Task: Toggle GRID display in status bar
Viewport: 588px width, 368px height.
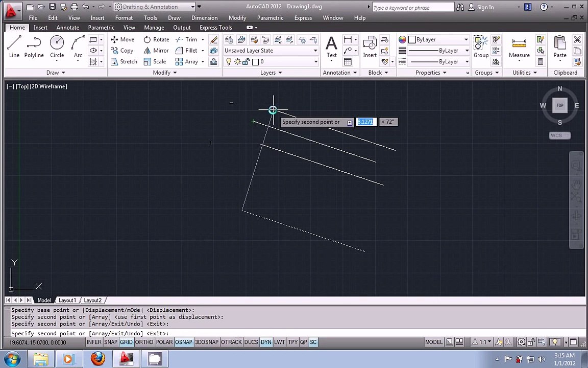Action: (127, 342)
